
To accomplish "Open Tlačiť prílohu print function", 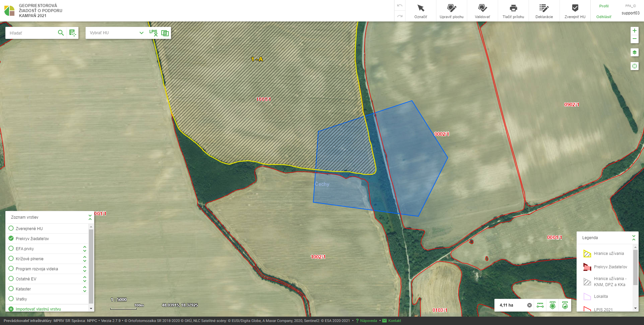I will (513, 11).
